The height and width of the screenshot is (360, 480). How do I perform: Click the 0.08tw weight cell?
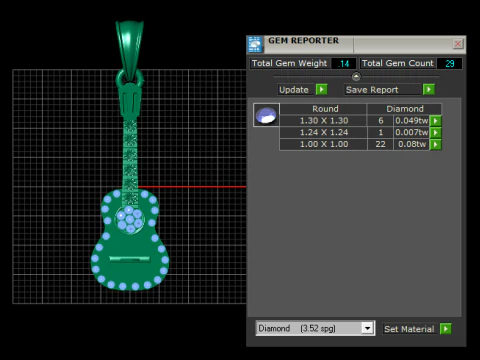411,144
